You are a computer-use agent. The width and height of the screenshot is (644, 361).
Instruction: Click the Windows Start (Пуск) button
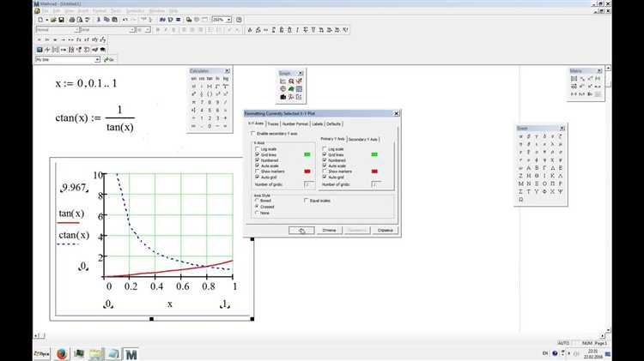click(42, 353)
